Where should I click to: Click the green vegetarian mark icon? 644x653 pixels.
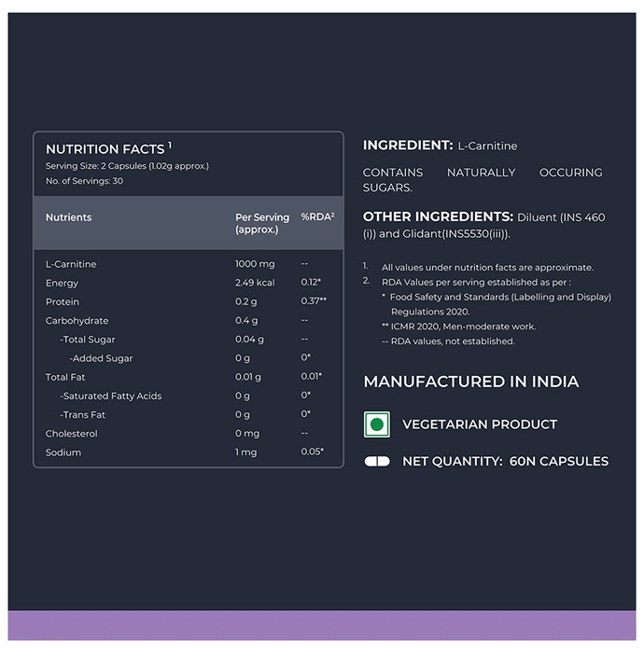[376, 424]
